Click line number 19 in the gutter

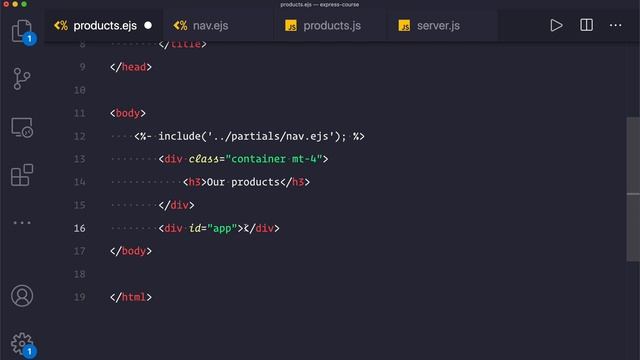(x=80, y=297)
